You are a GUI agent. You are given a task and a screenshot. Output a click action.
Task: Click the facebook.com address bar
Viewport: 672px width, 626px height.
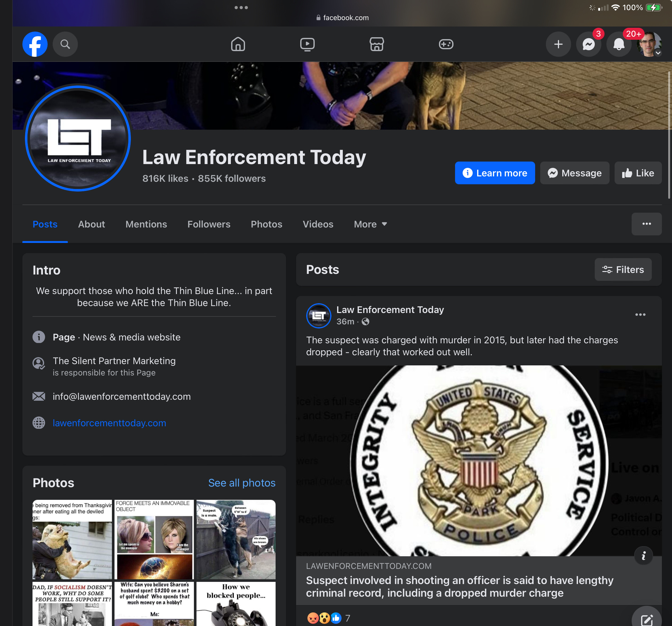342,18
